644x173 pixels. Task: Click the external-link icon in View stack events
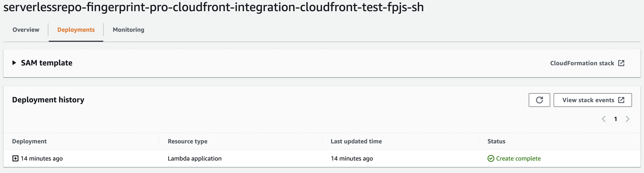coord(621,100)
